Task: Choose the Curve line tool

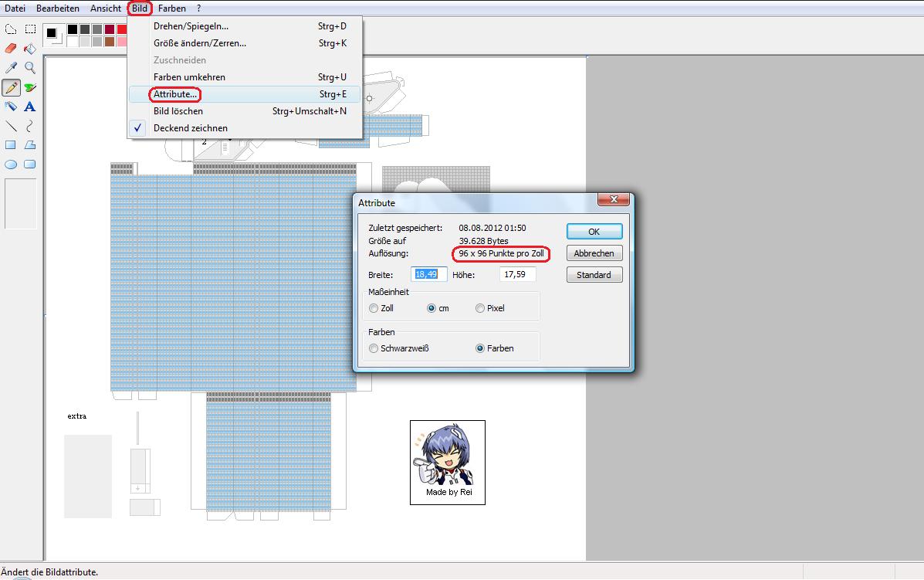Action: (x=30, y=126)
